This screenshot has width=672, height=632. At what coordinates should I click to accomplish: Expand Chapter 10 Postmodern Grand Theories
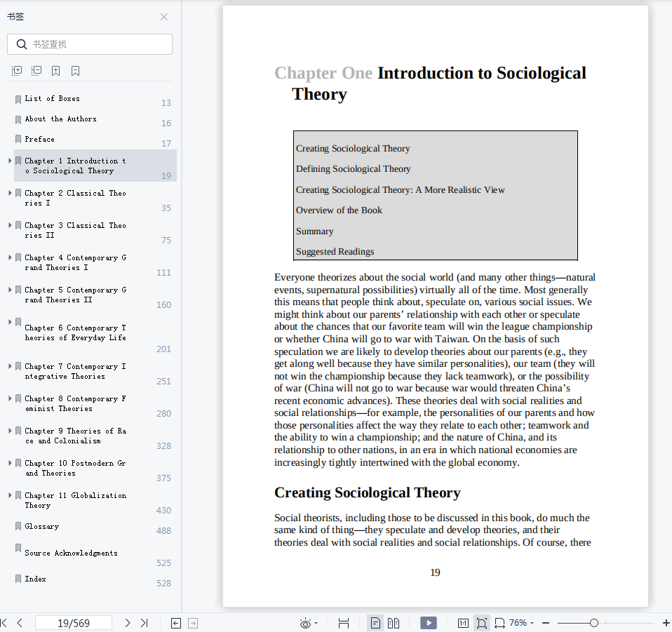[x=10, y=463]
